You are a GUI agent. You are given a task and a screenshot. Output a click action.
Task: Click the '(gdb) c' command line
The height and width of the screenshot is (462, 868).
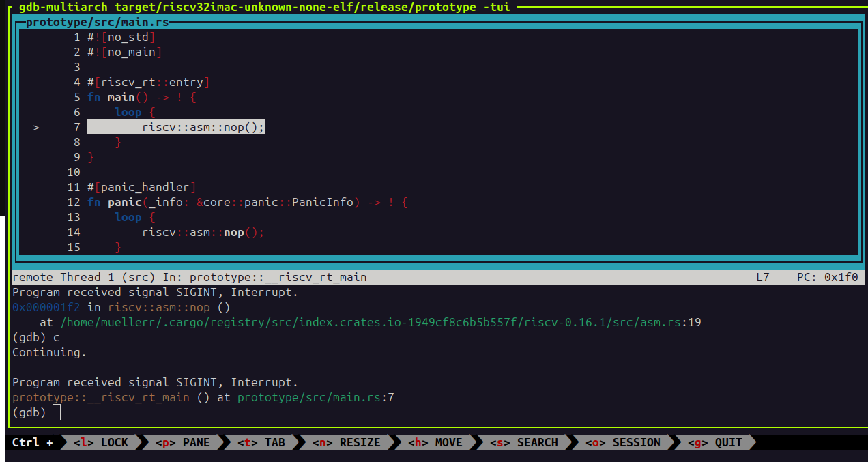point(36,337)
